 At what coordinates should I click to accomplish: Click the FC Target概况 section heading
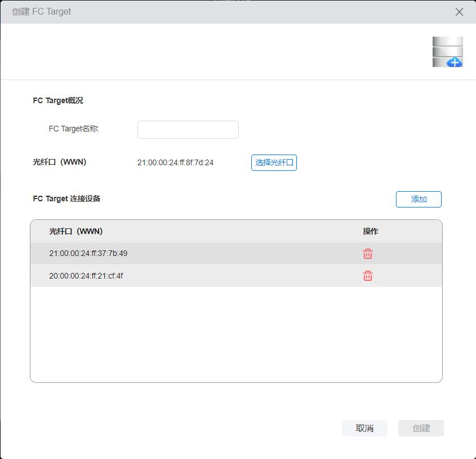point(58,101)
